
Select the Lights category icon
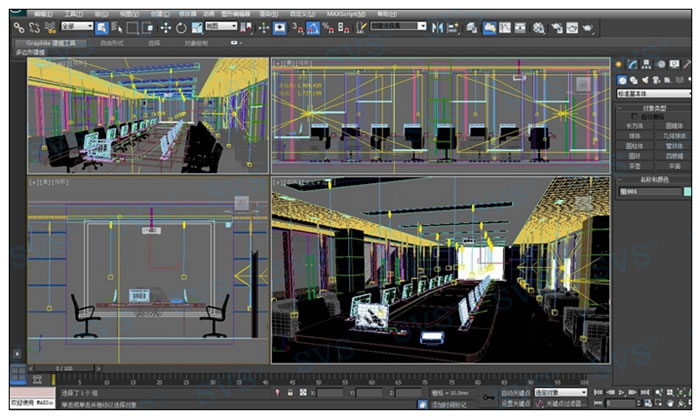tap(645, 80)
